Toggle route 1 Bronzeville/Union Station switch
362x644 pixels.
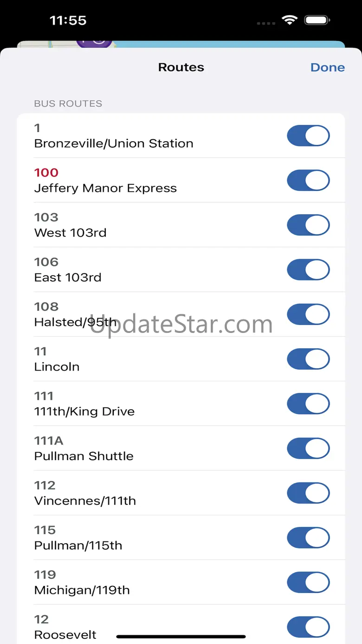point(308,136)
